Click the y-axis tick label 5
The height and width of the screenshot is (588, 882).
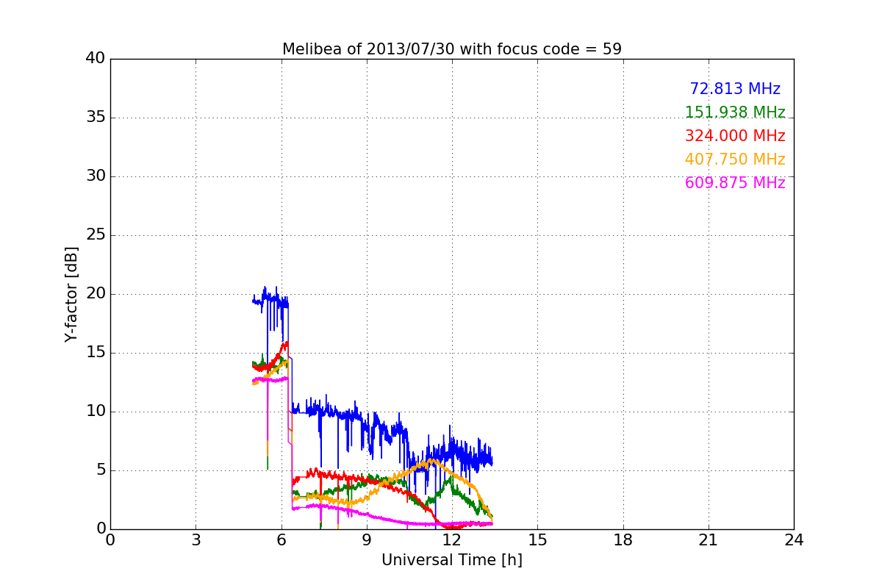point(100,470)
